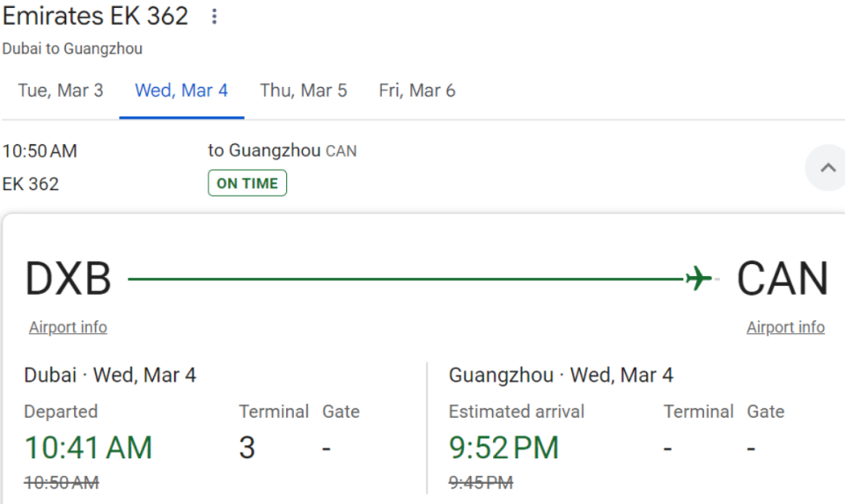The image size is (845, 504).
Task: Click the green airplane icon
Action: (698, 279)
